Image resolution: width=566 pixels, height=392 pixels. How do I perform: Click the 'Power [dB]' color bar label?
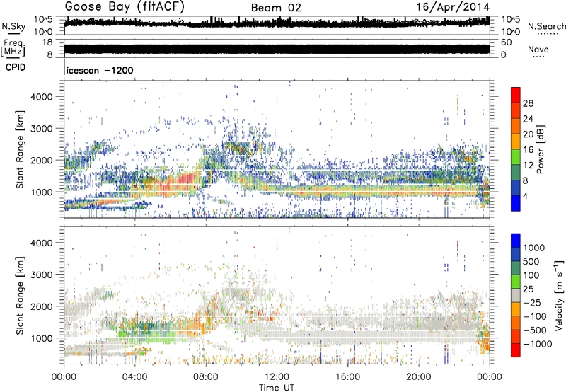tap(540, 149)
